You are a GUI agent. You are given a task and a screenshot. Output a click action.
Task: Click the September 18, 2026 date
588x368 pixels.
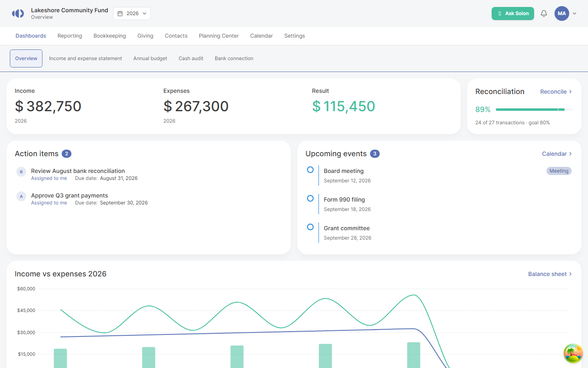[x=347, y=209]
